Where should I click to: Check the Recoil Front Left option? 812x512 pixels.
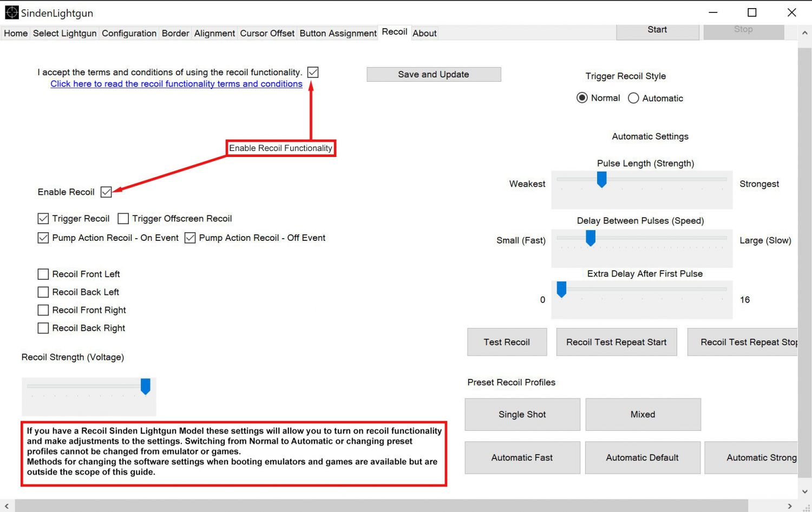pyautogui.click(x=43, y=274)
